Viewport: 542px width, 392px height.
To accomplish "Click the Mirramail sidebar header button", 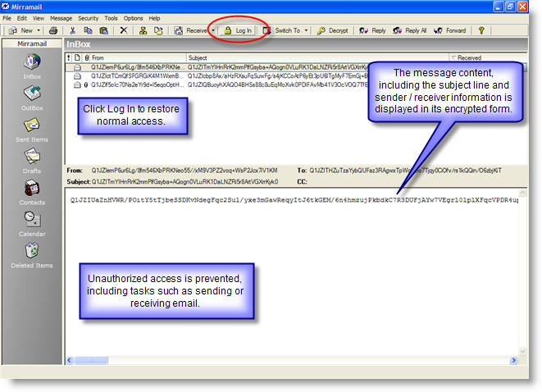I will click(x=32, y=43).
